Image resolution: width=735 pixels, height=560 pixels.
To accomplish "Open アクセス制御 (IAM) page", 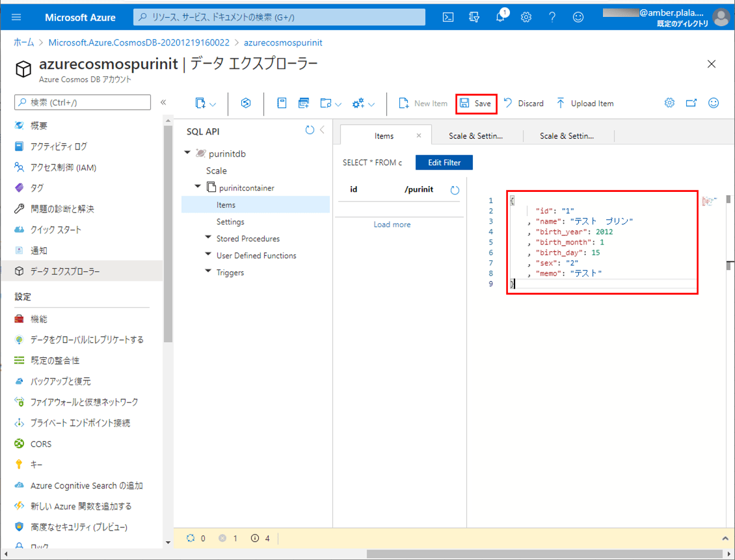I will pyautogui.click(x=63, y=167).
